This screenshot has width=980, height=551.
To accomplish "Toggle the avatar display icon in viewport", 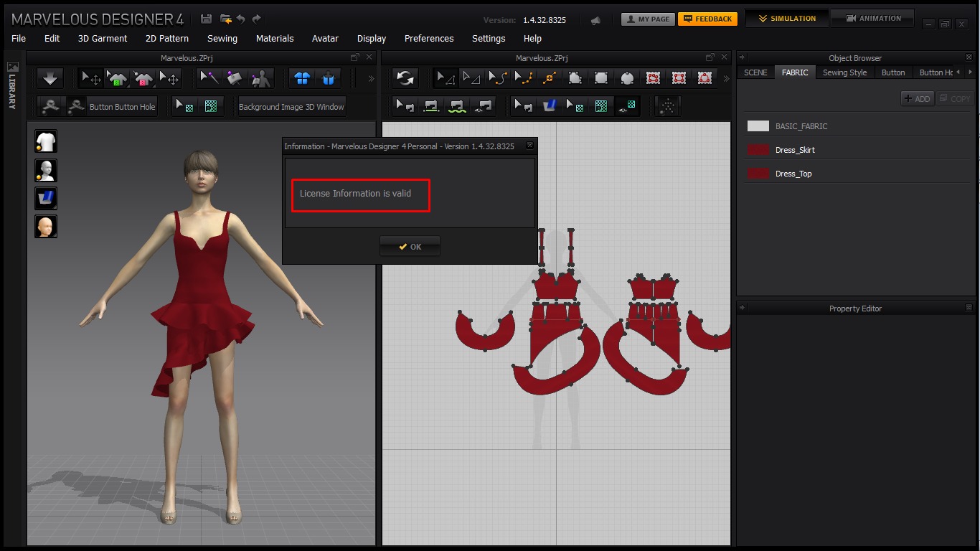I will click(46, 170).
